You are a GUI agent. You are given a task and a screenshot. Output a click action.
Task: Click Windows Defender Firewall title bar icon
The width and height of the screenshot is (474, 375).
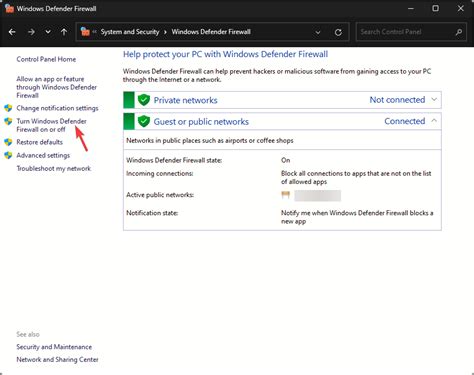tap(9, 8)
